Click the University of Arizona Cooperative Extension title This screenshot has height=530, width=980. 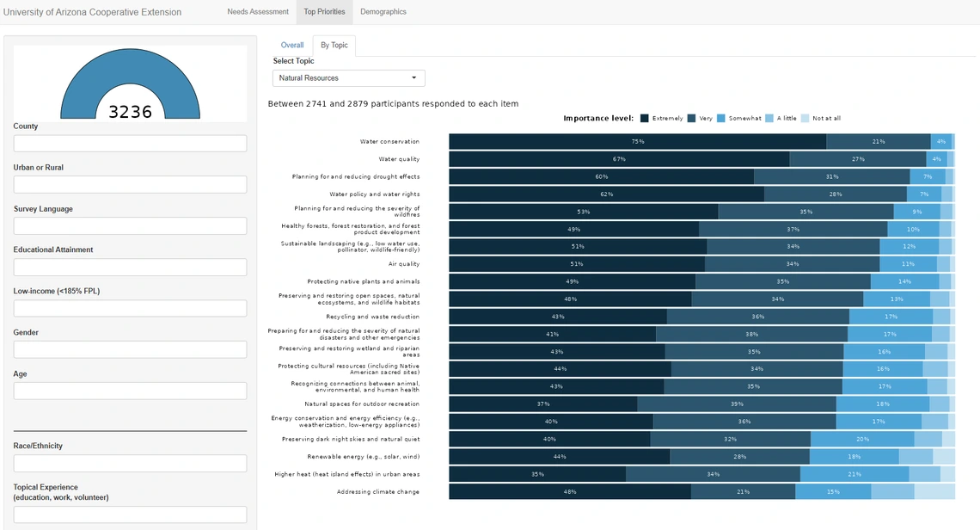(x=93, y=12)
